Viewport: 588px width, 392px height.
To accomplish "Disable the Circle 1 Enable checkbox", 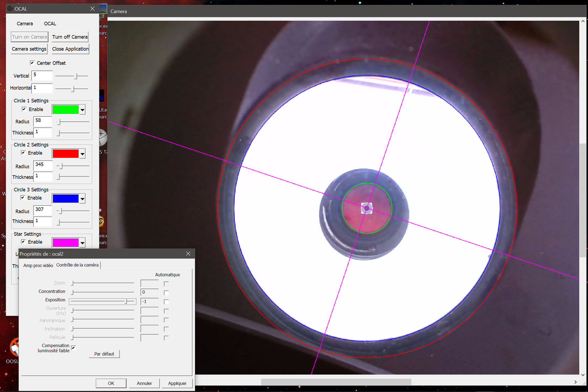I will pos(24,109).
